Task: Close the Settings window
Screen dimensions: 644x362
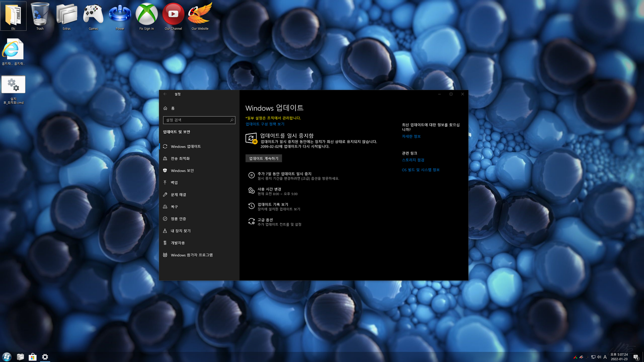Action: 463,94
